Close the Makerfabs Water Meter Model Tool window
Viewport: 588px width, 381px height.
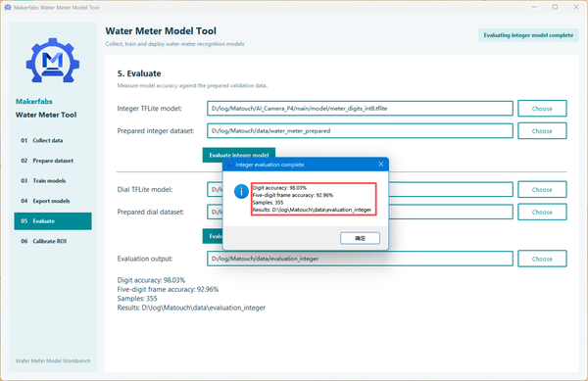pos(576,7)
